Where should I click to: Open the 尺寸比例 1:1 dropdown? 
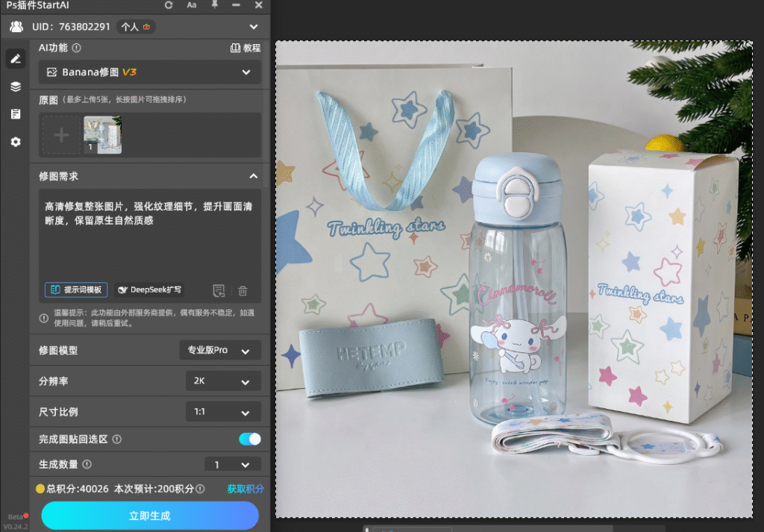(x=223, y=412)
